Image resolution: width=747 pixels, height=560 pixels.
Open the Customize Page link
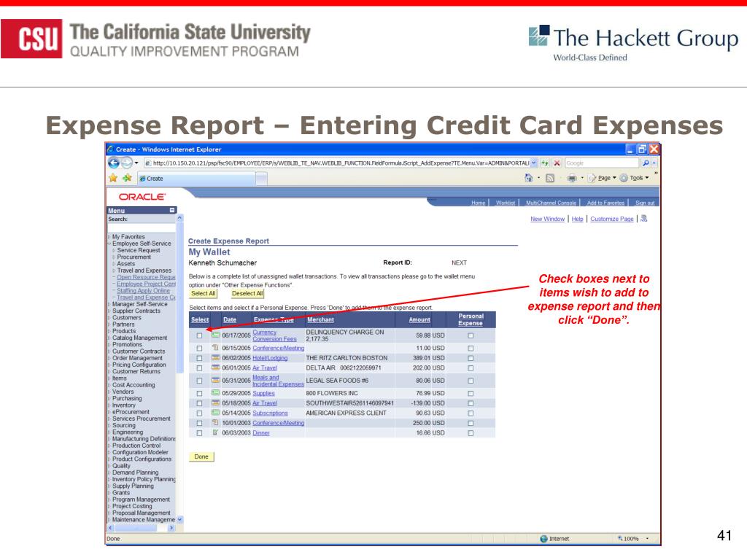tap(612, 219)
